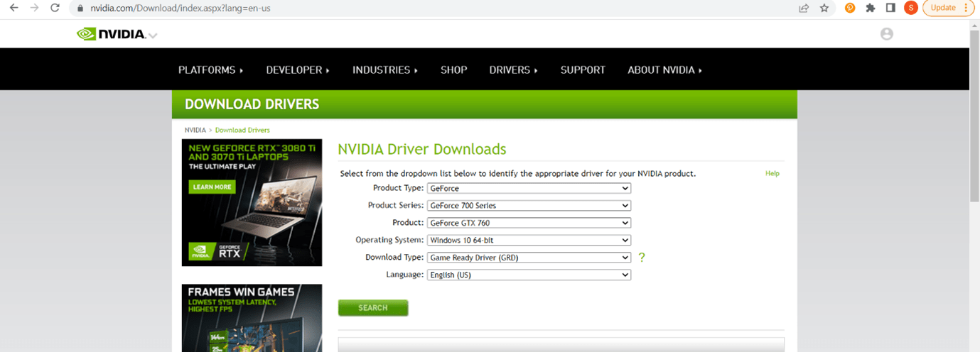The image size is (980, 352).
Task: Click Learn More on RTX laptop ad
Action: pos(212,187)
